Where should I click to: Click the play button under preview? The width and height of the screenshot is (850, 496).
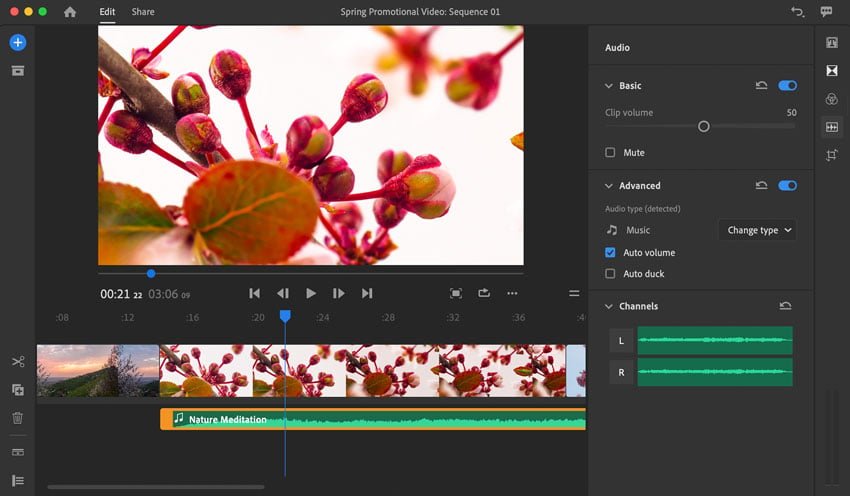click(311, 293)
